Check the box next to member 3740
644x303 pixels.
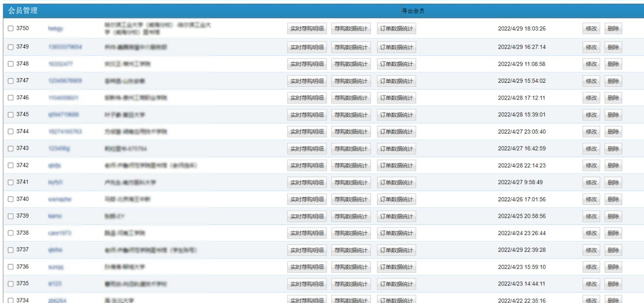point(11,199)
